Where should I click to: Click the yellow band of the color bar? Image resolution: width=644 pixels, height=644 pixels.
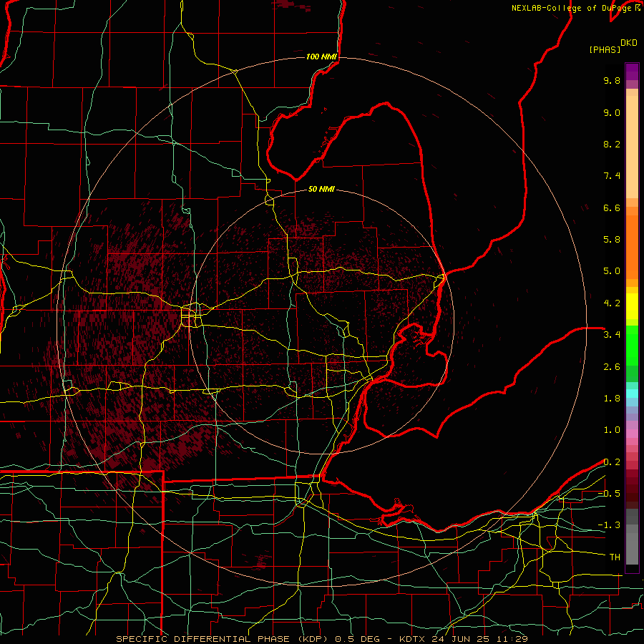pyautogui.click(x=632, y=306)
